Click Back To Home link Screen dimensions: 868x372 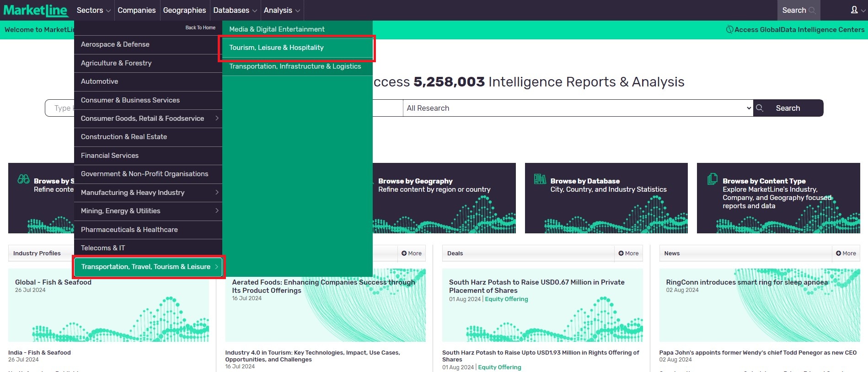coord(200,27)
